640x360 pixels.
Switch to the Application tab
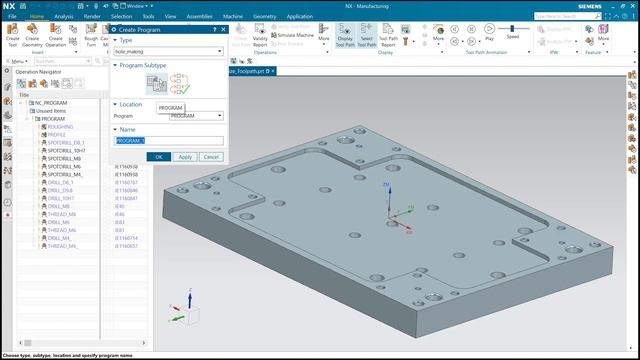coord(299,16)
